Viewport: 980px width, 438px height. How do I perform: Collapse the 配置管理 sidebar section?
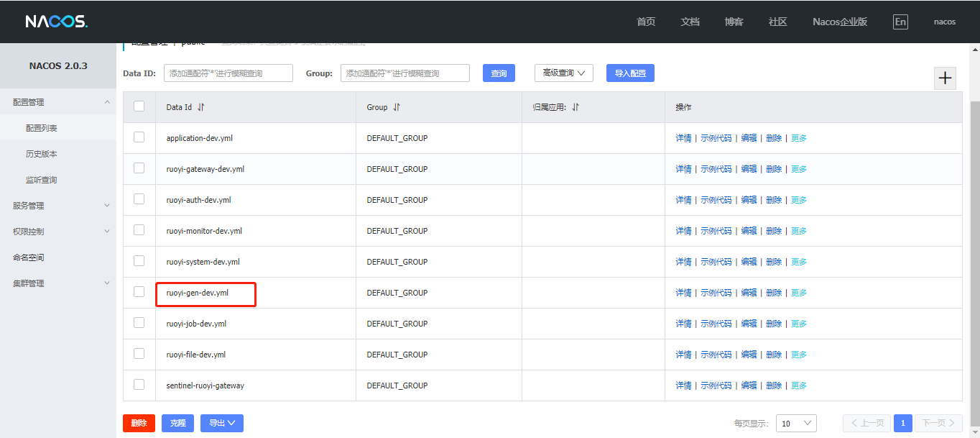(57, 102)
